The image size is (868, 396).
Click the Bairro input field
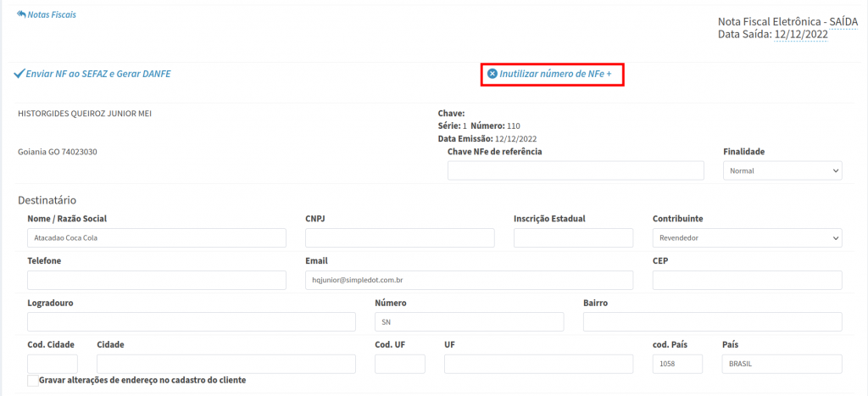coord(712,322)
